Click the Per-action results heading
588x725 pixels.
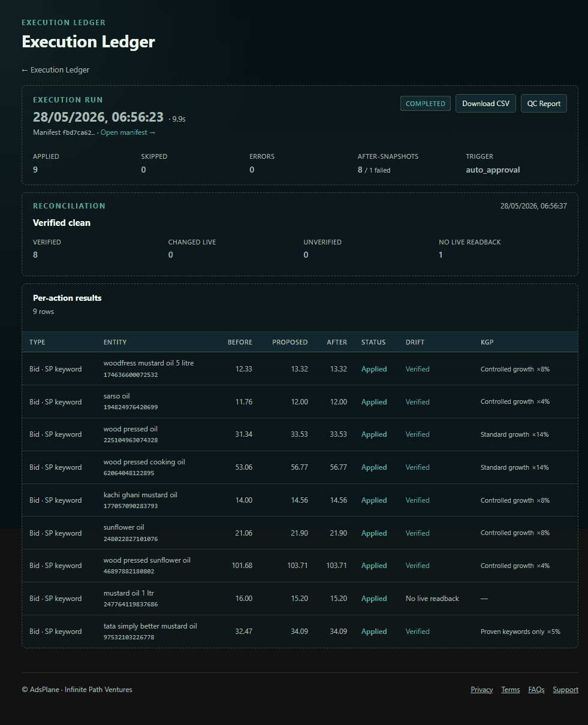tap(67, 298)
